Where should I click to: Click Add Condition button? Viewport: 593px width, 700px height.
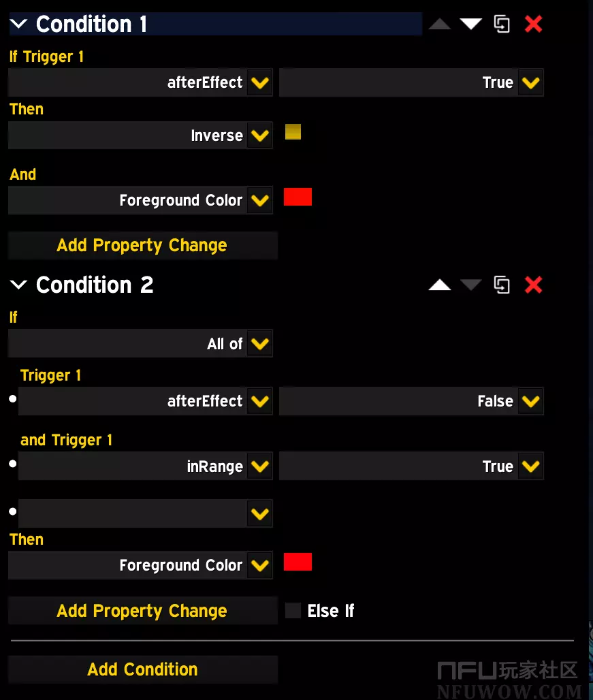tap(143, 669)
